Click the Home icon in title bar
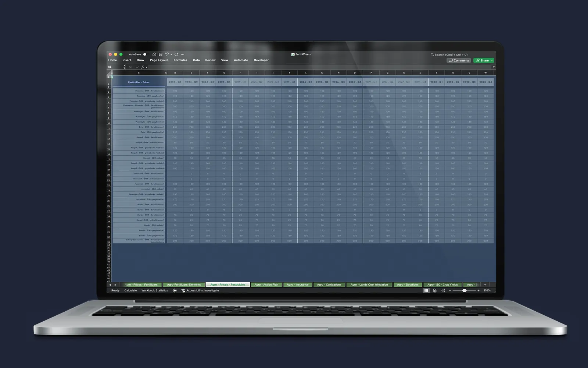Screen dimensions: 588x368 154,54
